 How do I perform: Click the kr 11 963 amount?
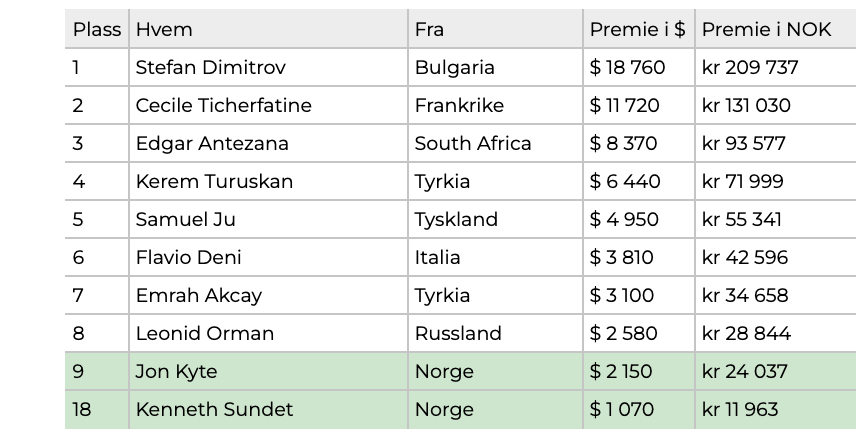(740, 409)
